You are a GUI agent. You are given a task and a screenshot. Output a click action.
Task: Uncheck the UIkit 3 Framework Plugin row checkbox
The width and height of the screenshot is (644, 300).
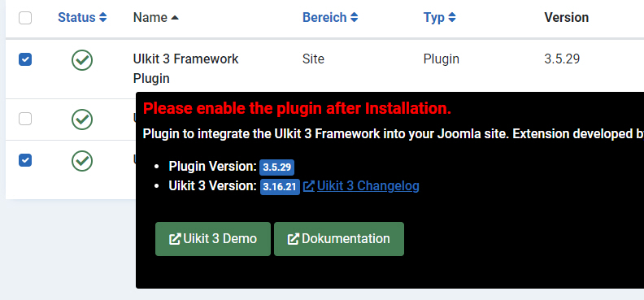pos(25,59)
